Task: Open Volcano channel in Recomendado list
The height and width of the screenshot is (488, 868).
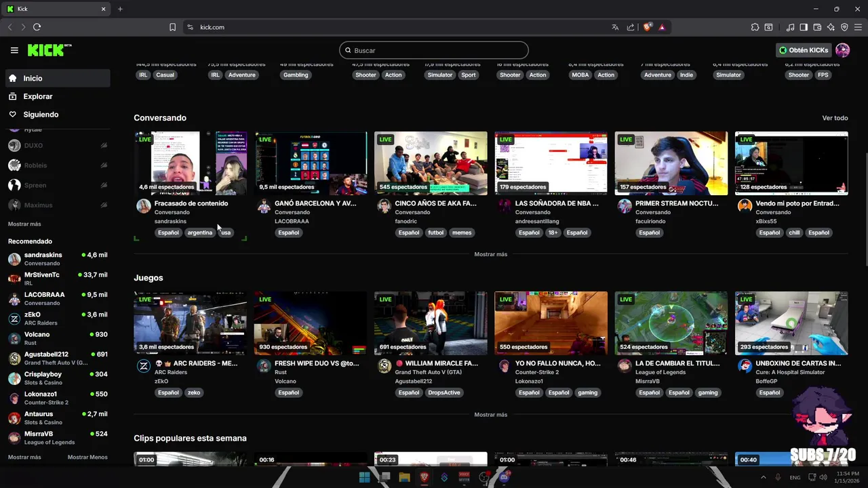Action: [58, 338]
